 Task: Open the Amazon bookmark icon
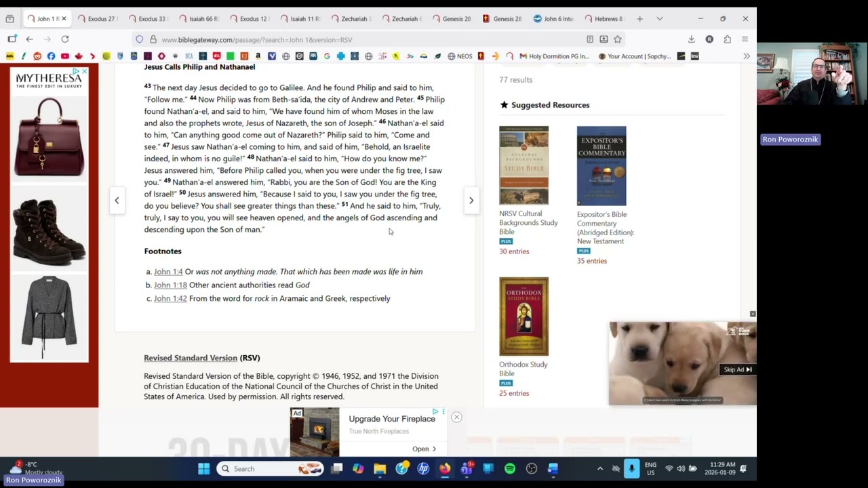[x=258, y=56]
